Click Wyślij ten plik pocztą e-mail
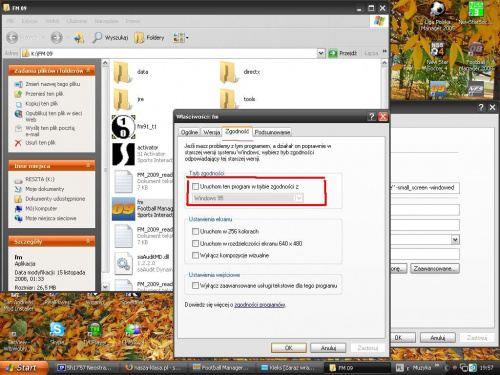The height and width of the screenshot is (375, 500). point(50,131)
